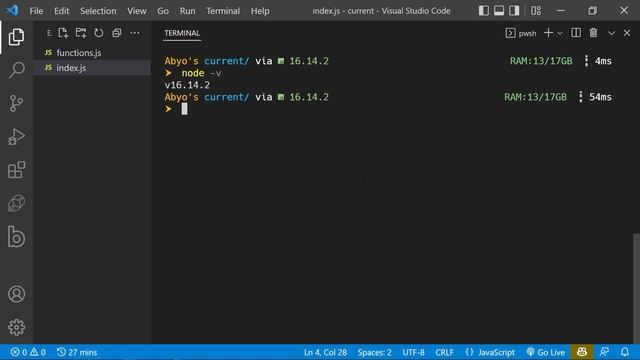
Task: Toggle the secondary side bar layout
Action: [514, 11]
